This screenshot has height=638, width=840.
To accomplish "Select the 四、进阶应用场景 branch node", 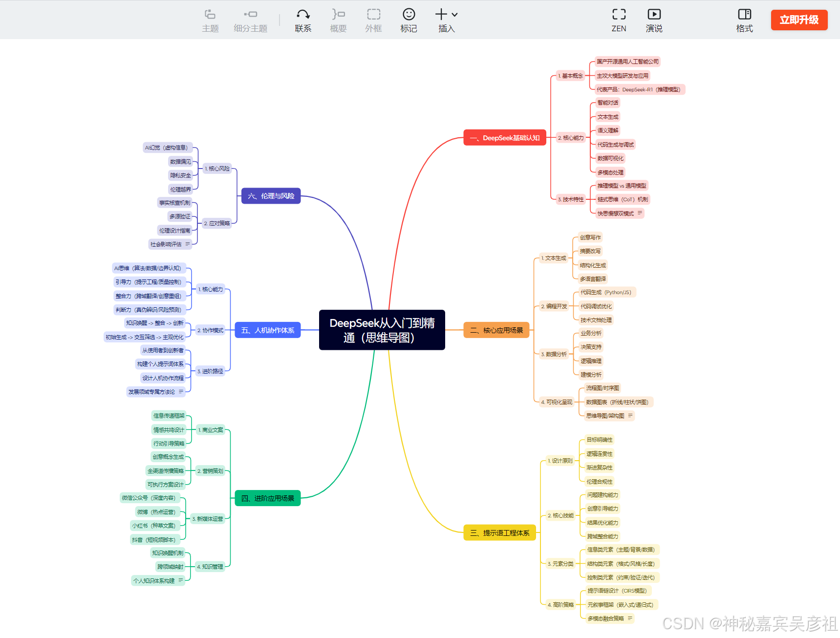I will (x=268, y=498).
